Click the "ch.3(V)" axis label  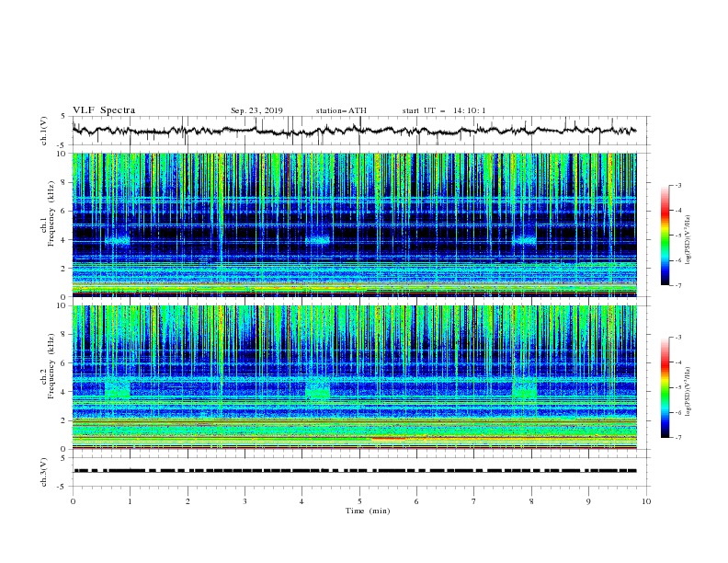coord(44,472)
